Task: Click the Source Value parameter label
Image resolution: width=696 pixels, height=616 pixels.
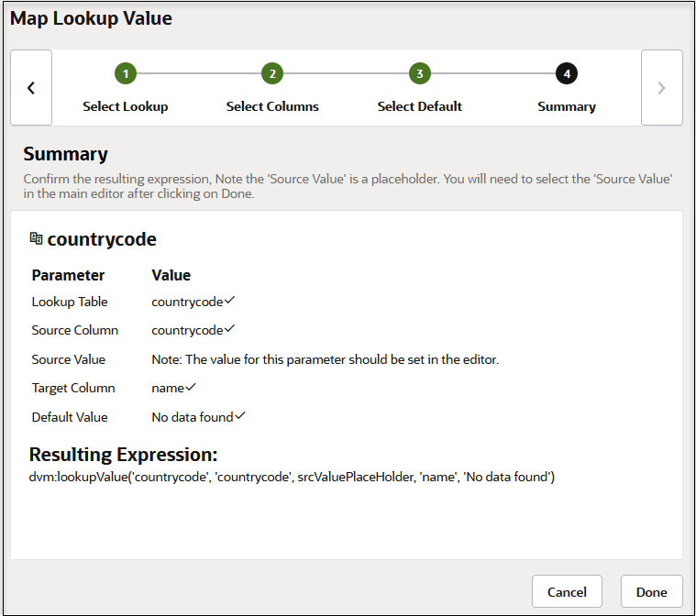Action: pos(69,359)
